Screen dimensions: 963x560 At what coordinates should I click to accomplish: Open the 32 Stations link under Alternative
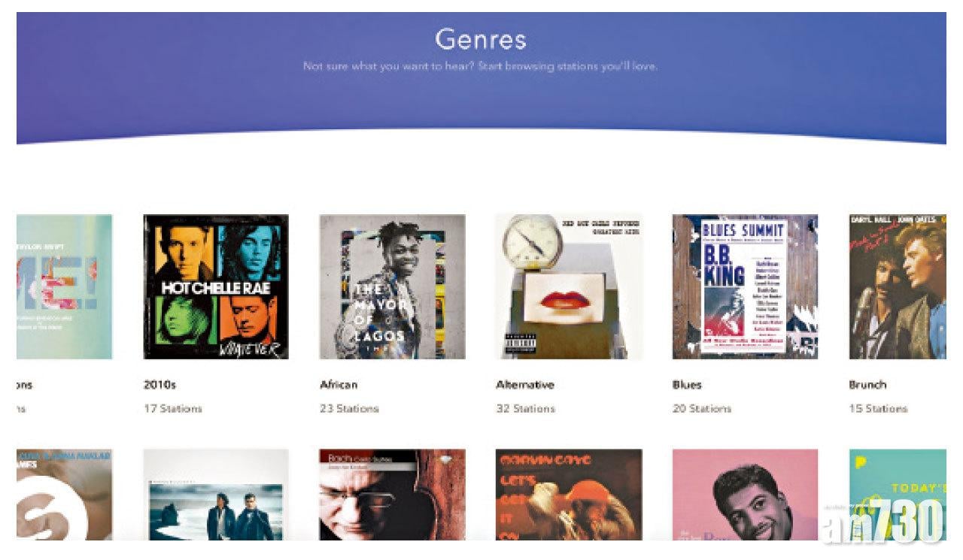point(525,409)
